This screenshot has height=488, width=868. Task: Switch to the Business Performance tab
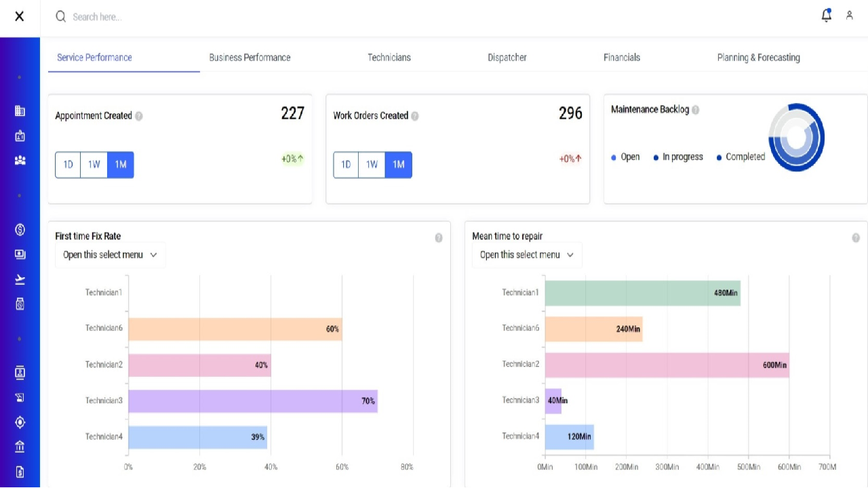click(x=250, y=58)
